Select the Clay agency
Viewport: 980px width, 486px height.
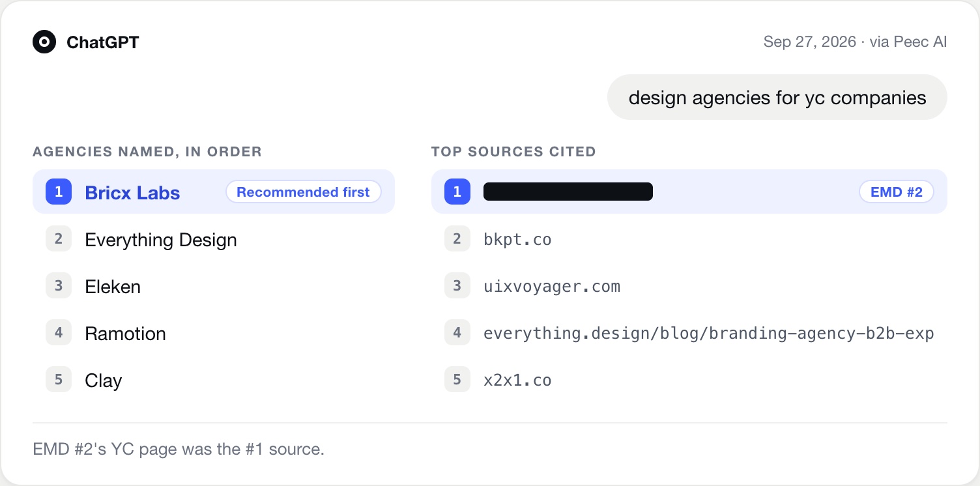[x=104, y=380]
